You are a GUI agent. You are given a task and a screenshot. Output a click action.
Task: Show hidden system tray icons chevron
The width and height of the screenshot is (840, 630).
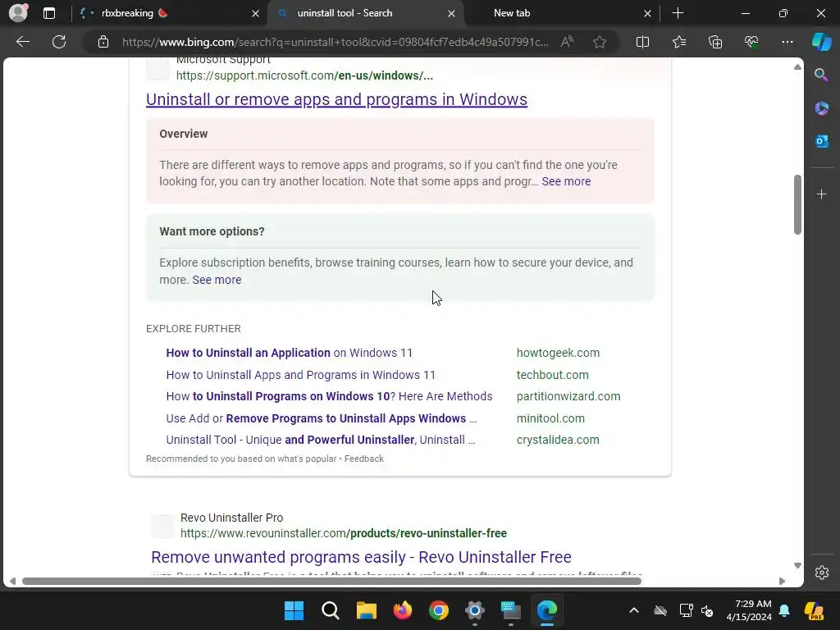[634, 610]
